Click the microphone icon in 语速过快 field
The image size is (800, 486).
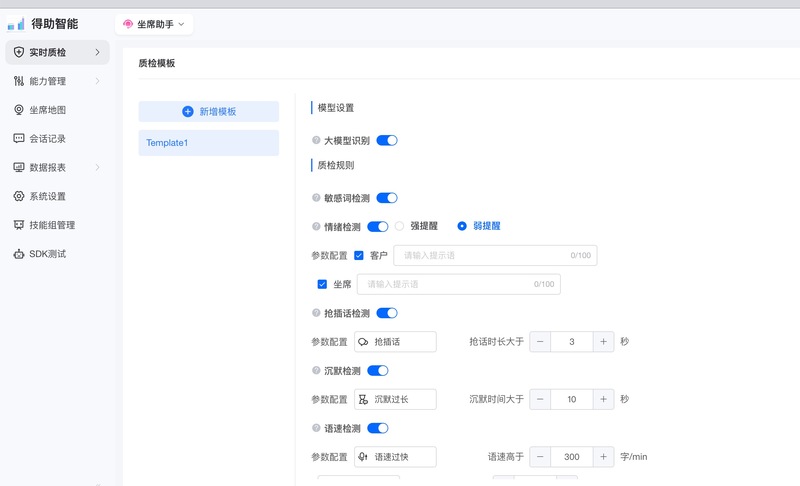tap(363, 457)
